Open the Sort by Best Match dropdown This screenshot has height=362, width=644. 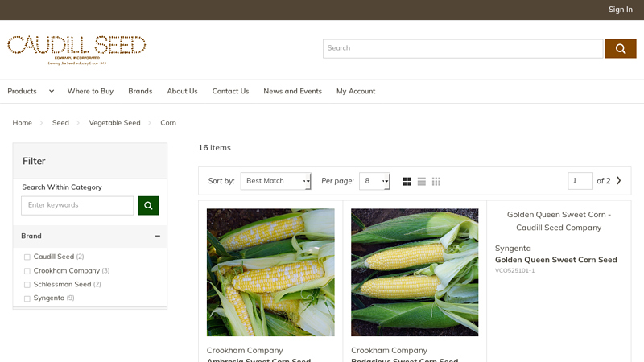point(275,181)
